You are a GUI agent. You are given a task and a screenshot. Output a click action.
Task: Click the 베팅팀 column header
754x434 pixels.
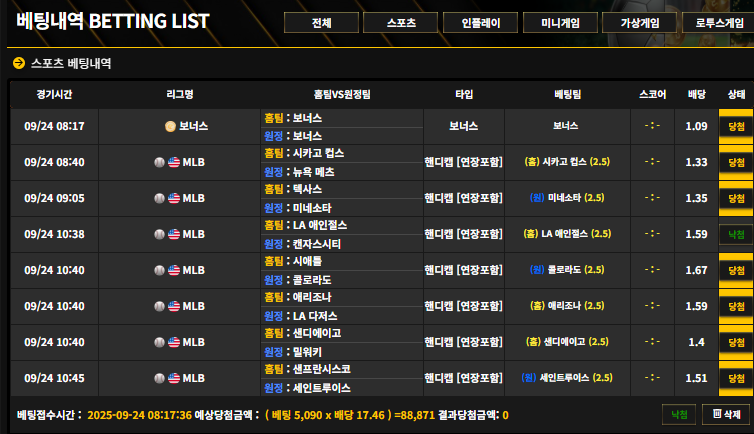(567, 94)
